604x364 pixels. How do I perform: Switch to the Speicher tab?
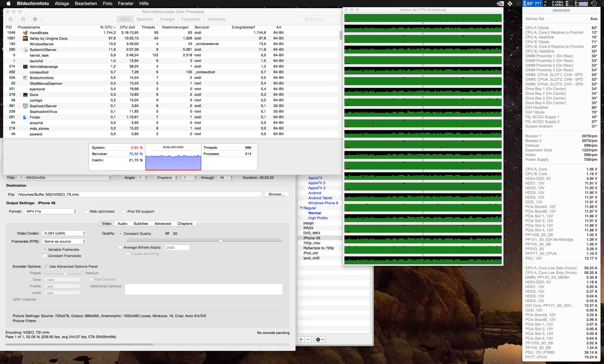[x=145, y=19]
